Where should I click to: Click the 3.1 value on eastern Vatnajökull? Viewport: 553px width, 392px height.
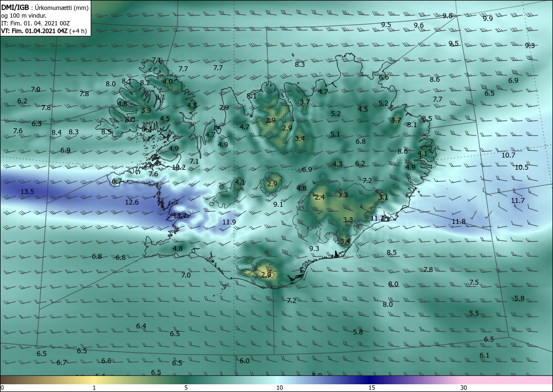(x=383, y=197)
